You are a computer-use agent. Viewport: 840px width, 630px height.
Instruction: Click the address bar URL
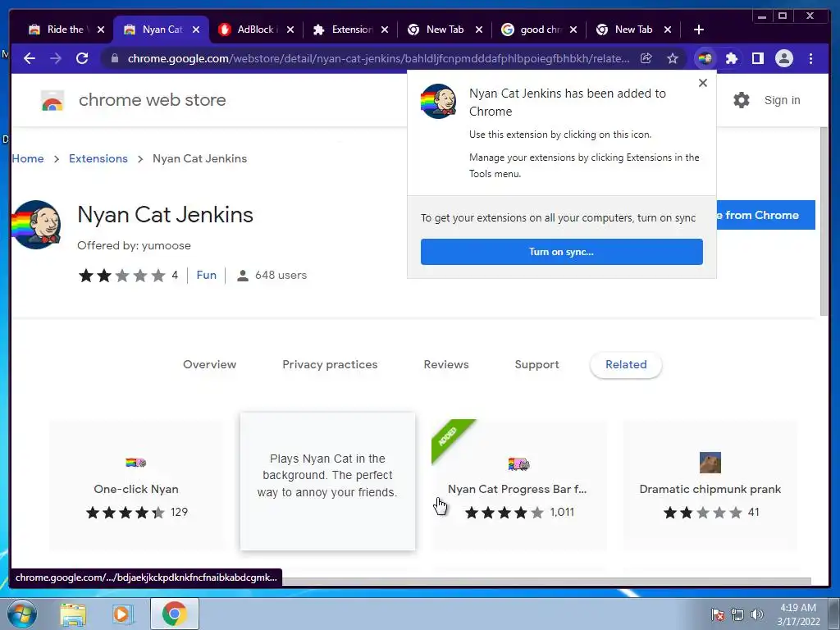(x=378, y=58)
